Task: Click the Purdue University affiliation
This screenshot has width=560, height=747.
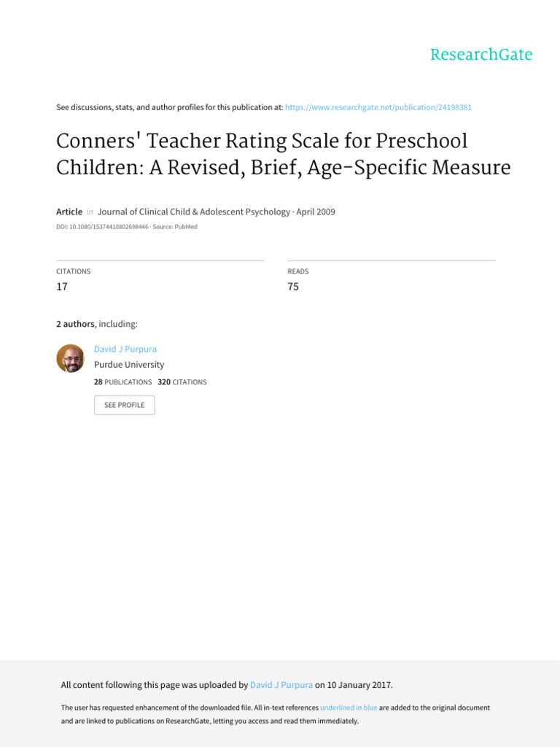Action: click(129, 365)
